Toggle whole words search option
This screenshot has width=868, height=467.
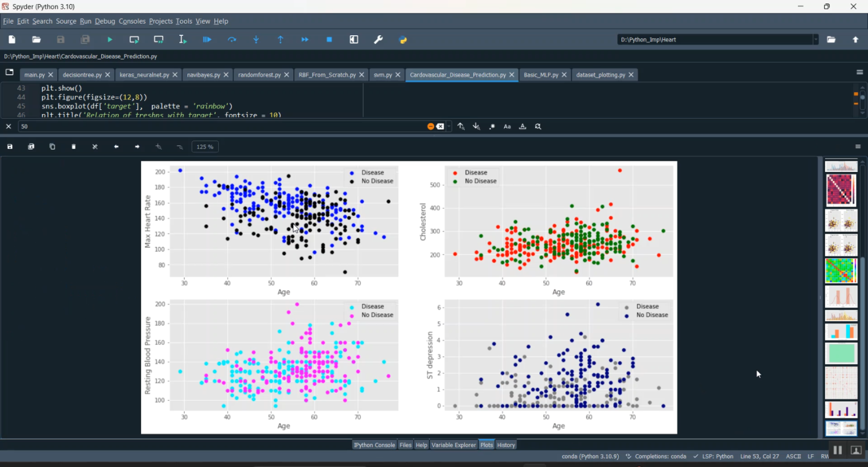pyautogui.click(x=523, y=126)
